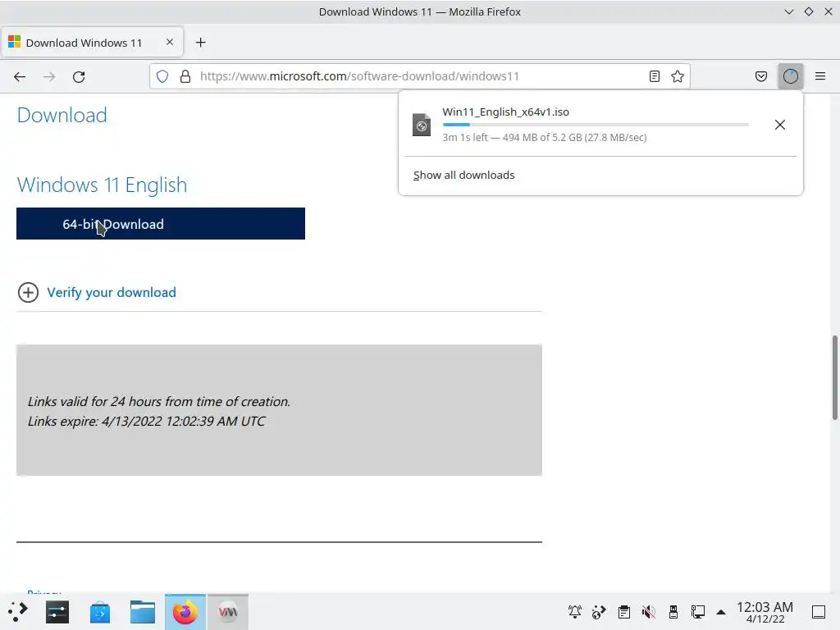Click the Links valid for 24 hours text

tap(159, 401)
